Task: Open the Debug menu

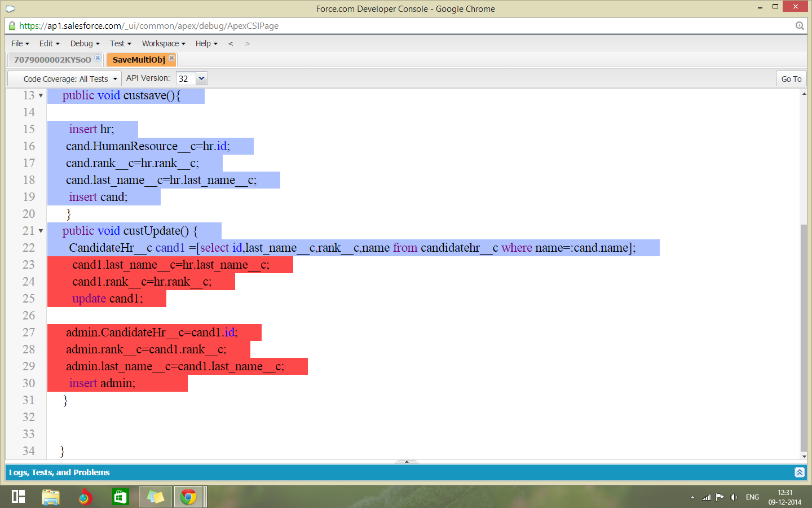Action: [85, 43]
